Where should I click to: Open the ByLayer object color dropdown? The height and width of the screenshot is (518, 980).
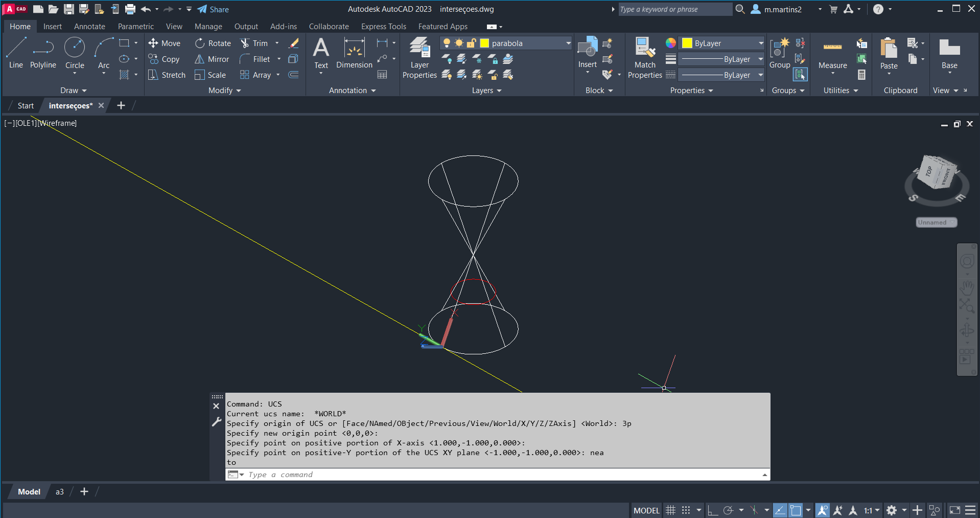(760, 43)
